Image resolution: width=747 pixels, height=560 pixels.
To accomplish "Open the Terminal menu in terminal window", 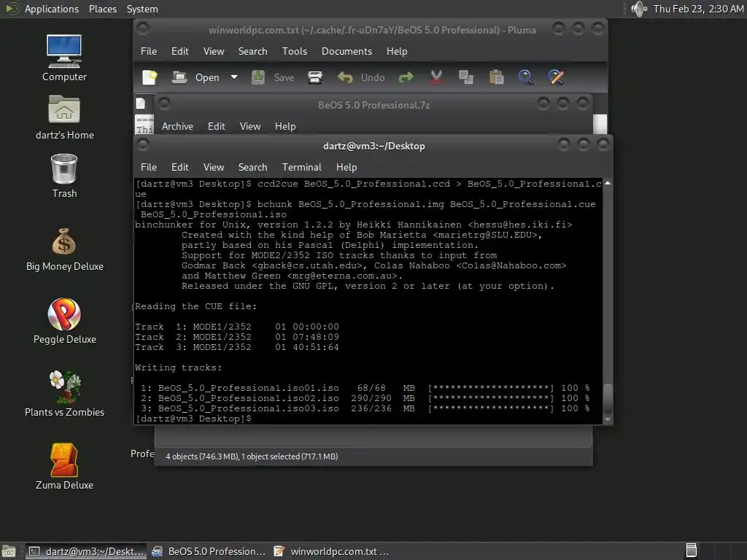I will 301,168.
